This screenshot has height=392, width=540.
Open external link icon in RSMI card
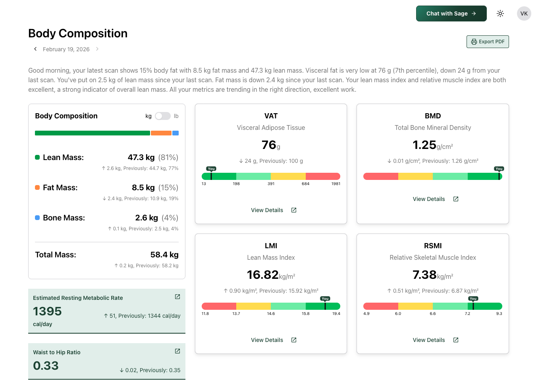coord(456,340)
